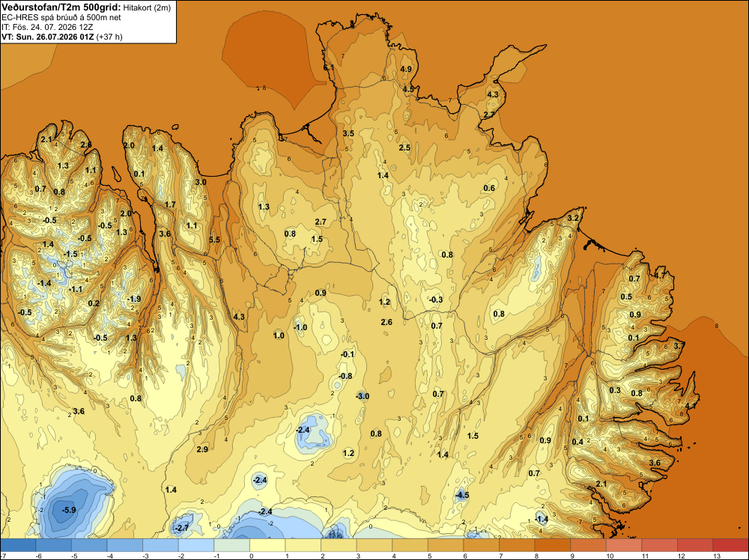The width and height of the screenshot is (749, 560).
Task: Click the "0.3" temperature label
Action: [x=615, y=391]
